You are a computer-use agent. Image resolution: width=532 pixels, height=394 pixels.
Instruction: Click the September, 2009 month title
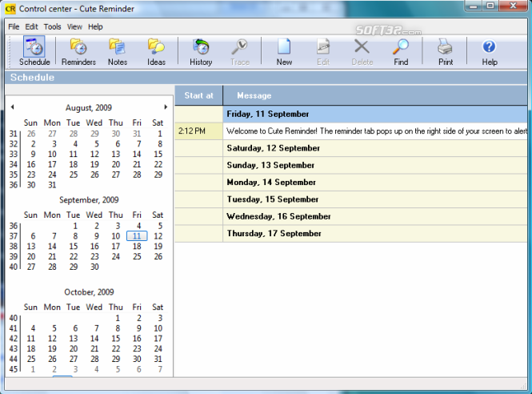pyautogui.click(x=89, y=199)
